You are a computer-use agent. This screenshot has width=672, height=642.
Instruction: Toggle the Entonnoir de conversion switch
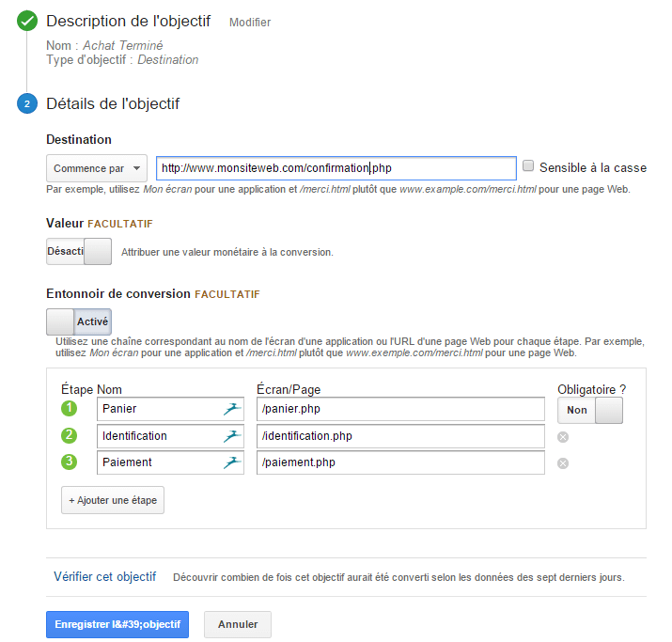[79, 321]
